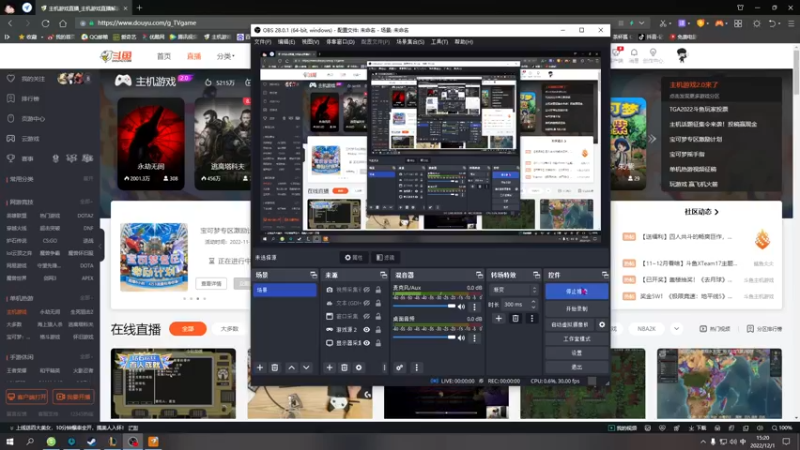Open the OBS File menu
800x450 pixels.
coord(263,42)
